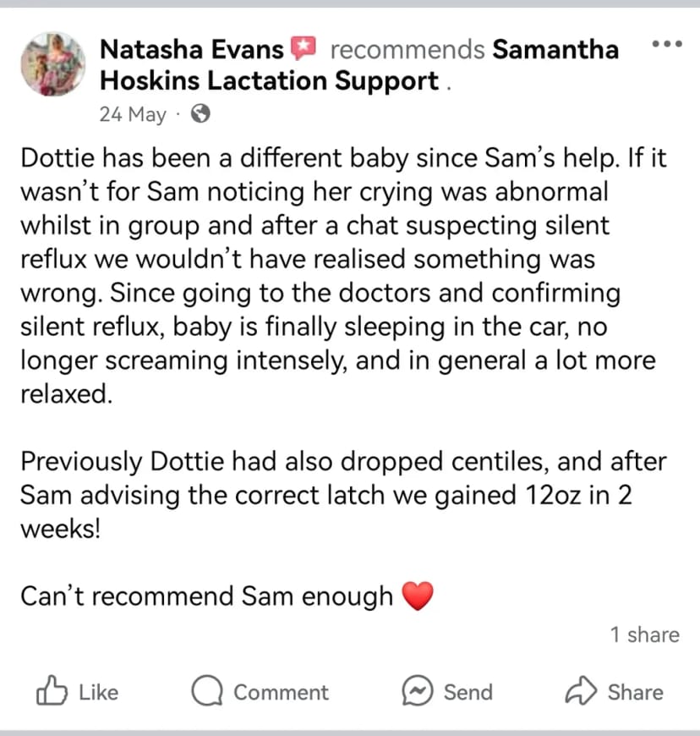
Task: Click the red recommendation star badge
Action: tap(304, 48)
